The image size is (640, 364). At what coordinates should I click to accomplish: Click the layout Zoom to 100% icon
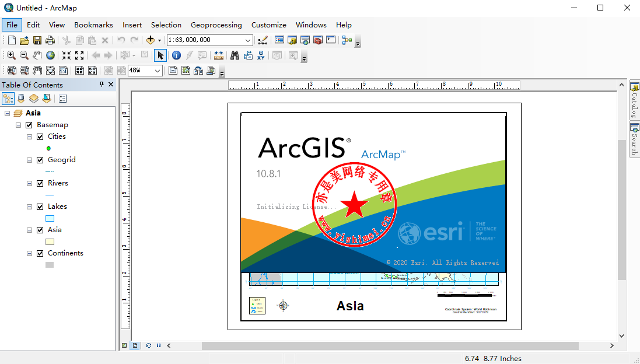pyautogui.click(x=63, y=71)
